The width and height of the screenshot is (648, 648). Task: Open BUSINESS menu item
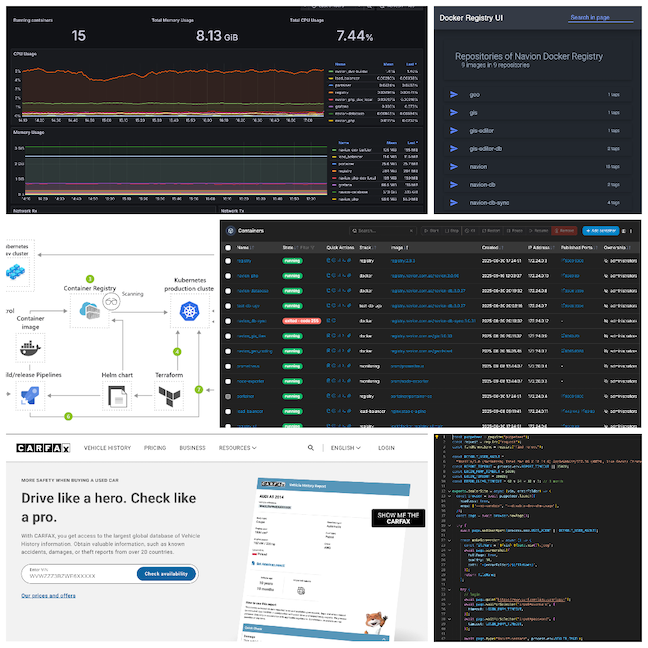(x=192, y=448)
